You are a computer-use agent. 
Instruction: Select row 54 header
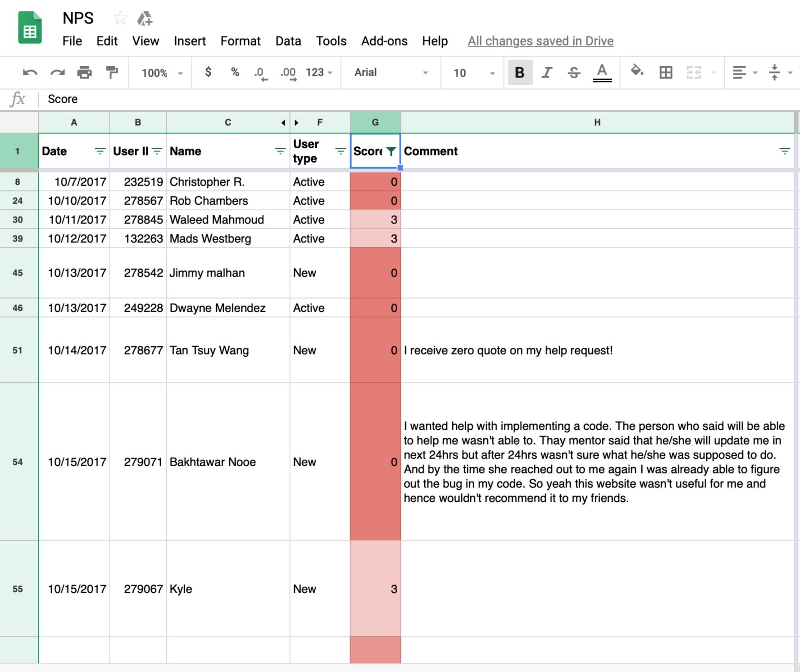18,462
